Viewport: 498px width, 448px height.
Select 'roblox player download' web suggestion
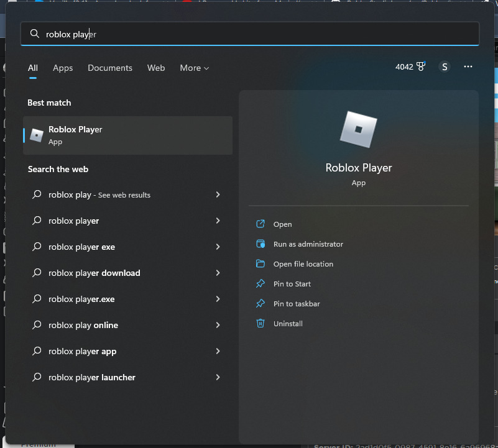pos(127,273)
